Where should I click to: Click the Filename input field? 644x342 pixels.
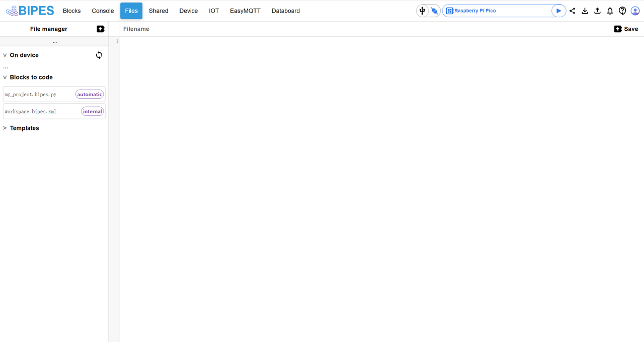[x=365, y=29]
